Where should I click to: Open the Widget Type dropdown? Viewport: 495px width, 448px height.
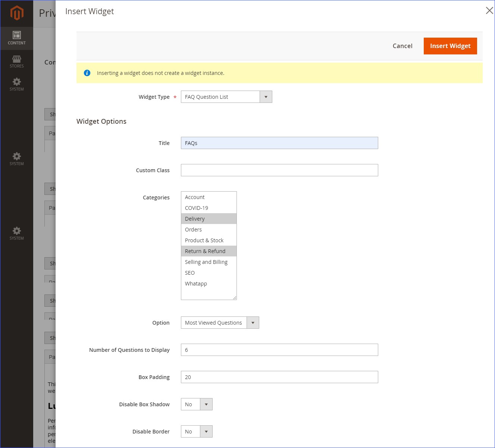[x=266, y=97]
